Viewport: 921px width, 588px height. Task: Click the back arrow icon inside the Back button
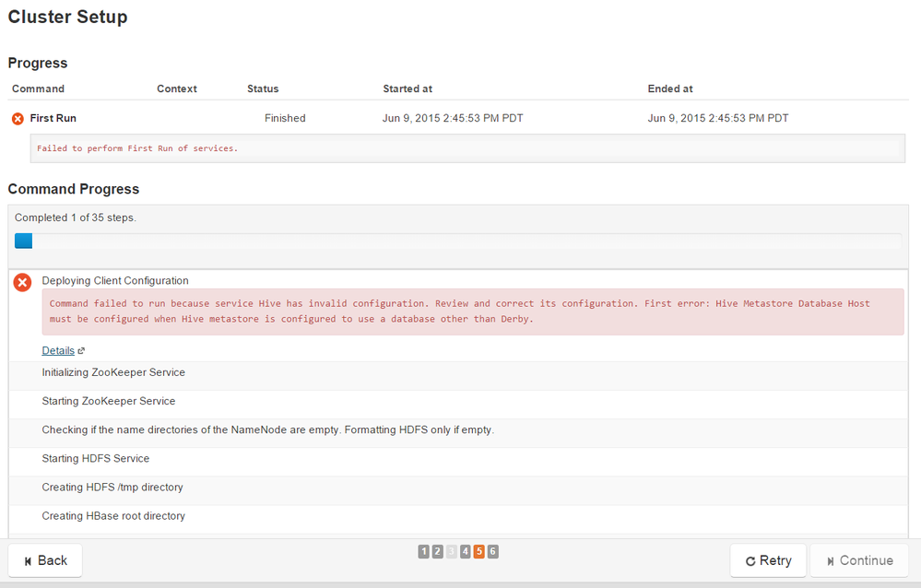click(29, 560)
